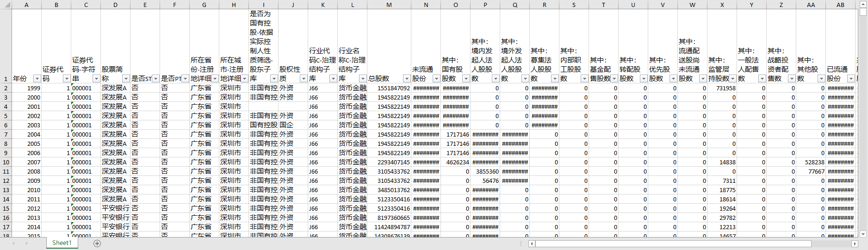This screenshot has height=250, width=868.
Task: Select column I header
Action: pos(263,5)
